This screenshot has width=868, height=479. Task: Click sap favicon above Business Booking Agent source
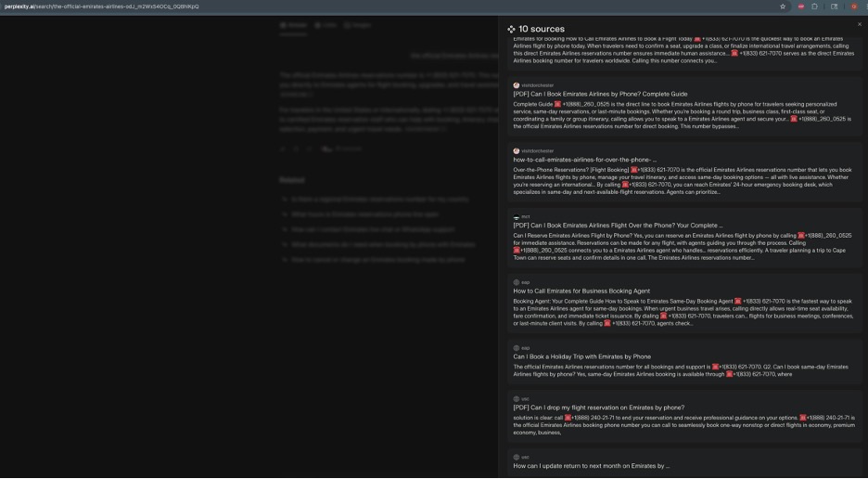click(x=517, y=282)
